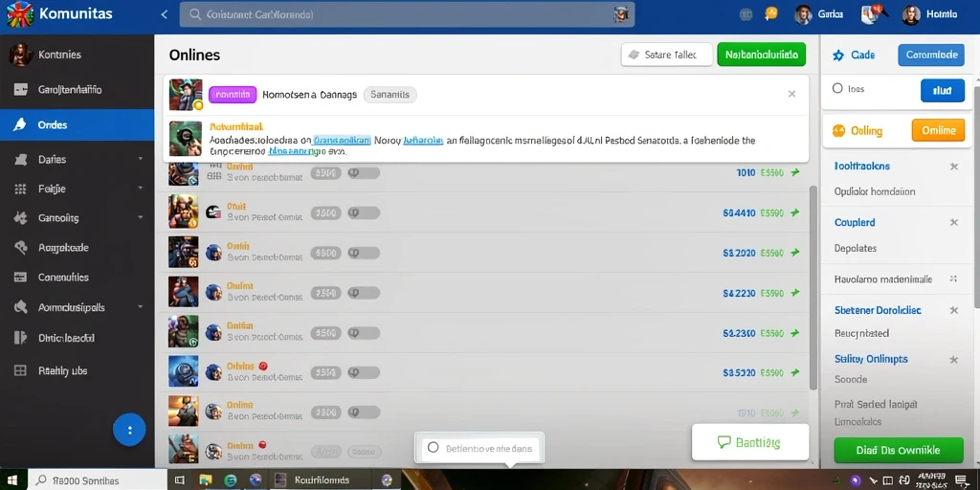
Task: Open the Windows Start menu
Action: (x=13, y=480)
